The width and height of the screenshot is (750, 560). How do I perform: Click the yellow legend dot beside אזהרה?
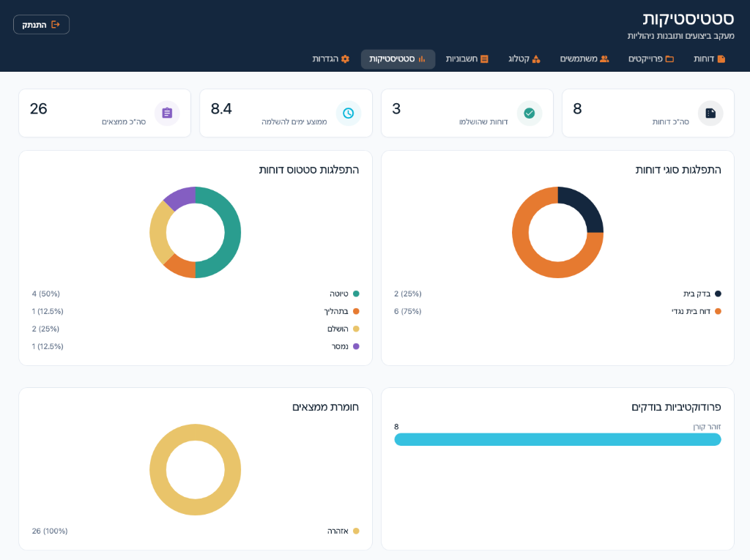[x=356, y=531]
